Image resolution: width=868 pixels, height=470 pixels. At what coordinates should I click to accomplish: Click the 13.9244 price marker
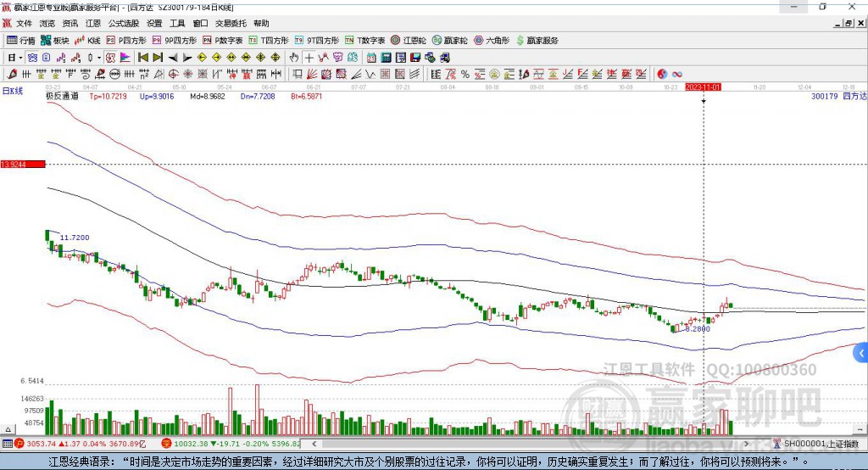[x=23, y=164]
